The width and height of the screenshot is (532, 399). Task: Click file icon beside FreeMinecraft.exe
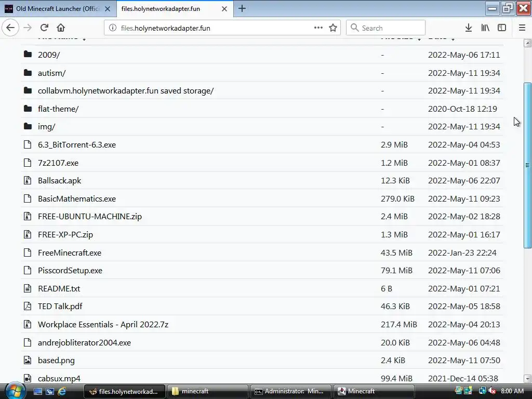click(x=28, y=252)
